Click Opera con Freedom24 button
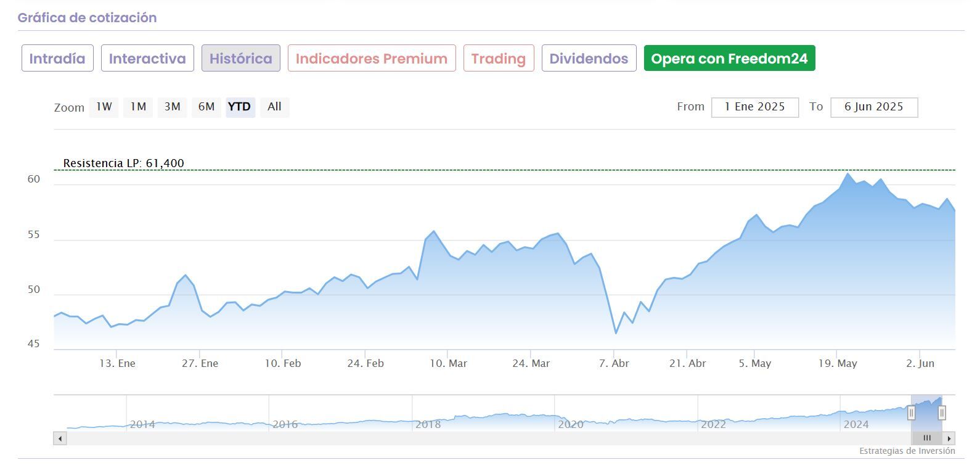980x473 pixels. tap(729, 59)
